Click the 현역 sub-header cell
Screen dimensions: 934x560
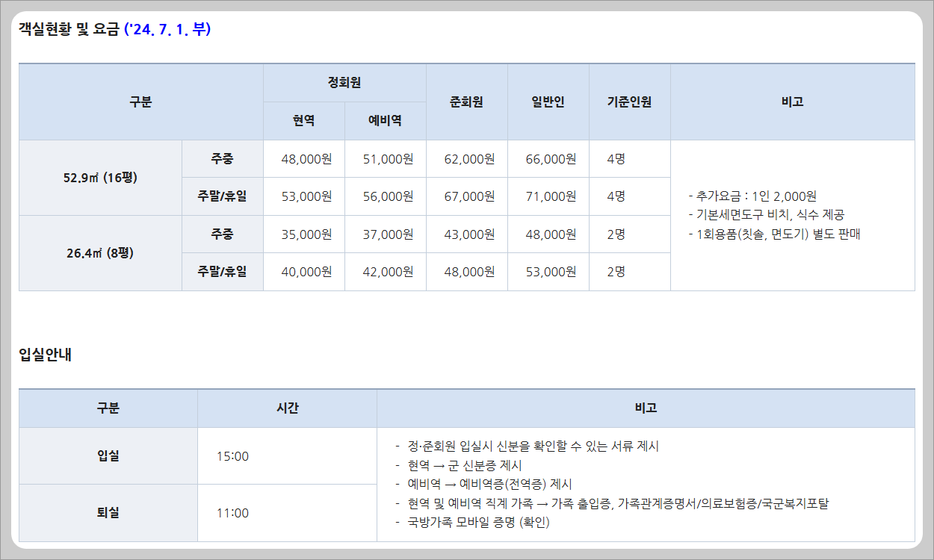point(303,121)
